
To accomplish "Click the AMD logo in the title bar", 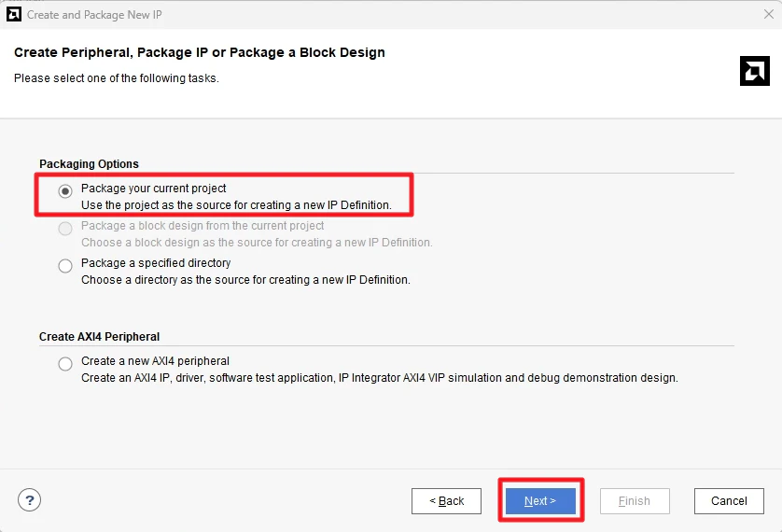I will [x=14, y=15].
